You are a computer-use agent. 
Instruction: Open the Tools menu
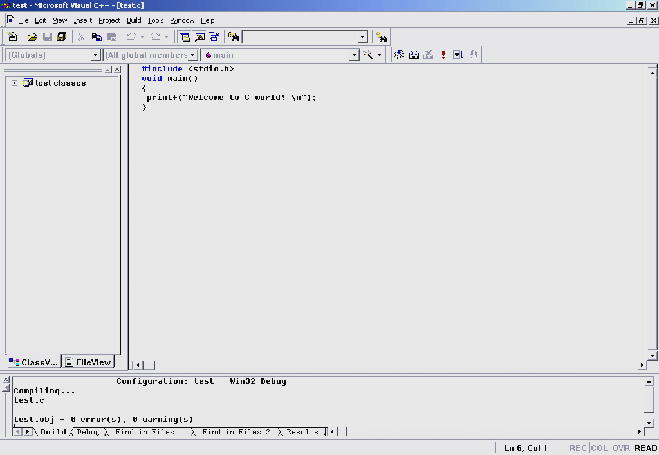click(x=156, y=21)
